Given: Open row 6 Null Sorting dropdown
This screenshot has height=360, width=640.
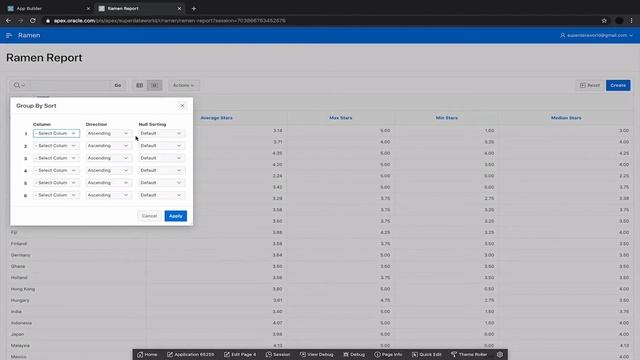Looking at the screenshot, I should (x=162, y=195).
